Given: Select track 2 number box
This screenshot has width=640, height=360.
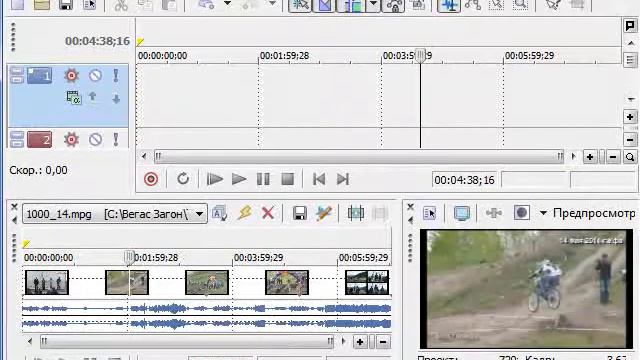Looking at the screenshot, I should [39, 140].
